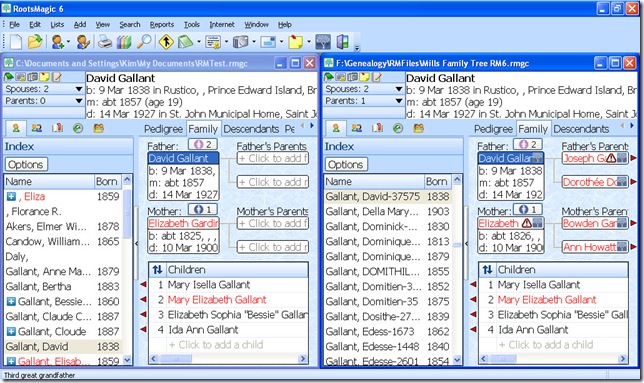This screenshot has height=383, width=644.
Task: Expand the plus box next to Eliza
Action: tap(11, 197)
